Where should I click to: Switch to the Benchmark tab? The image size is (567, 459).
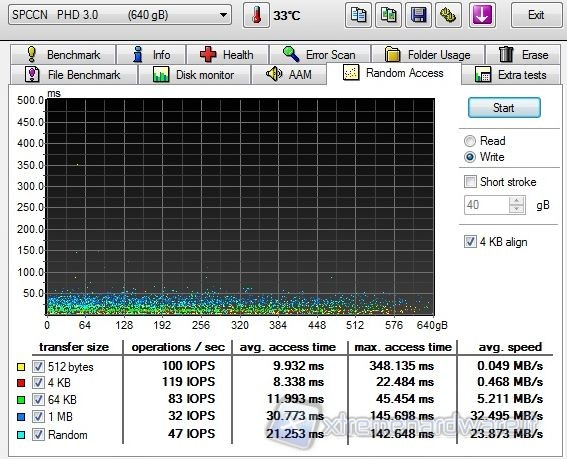(x=63, y=55)
